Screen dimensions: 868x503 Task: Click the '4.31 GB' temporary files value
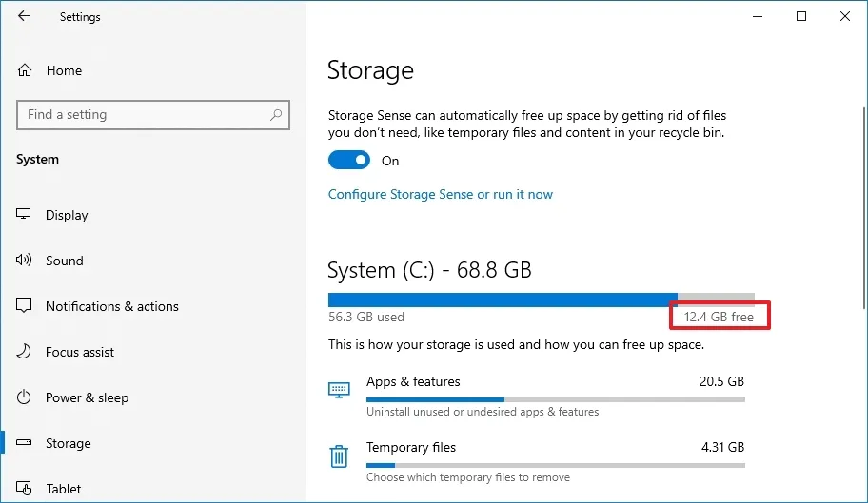[722, 447]
